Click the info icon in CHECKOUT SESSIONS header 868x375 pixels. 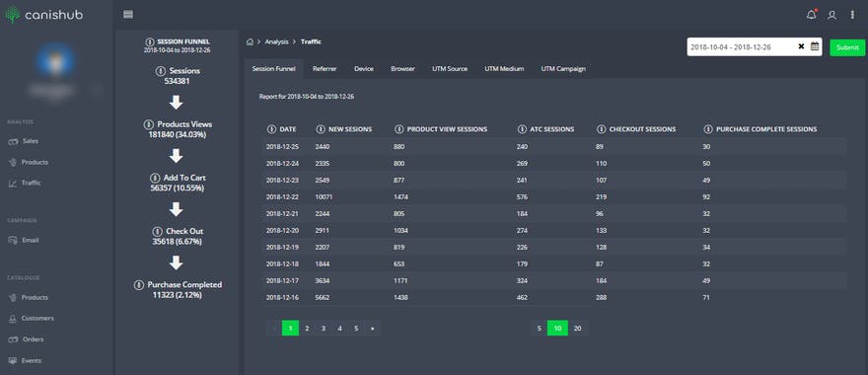coord(601,129)
